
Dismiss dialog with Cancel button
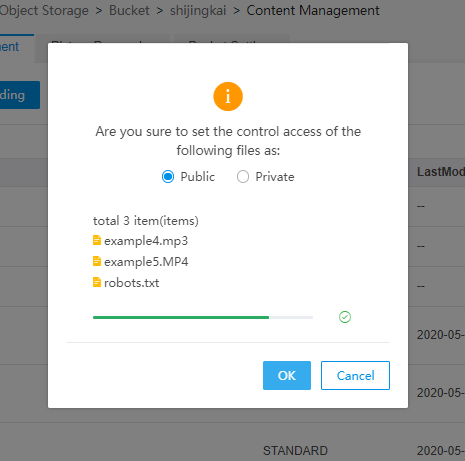pos(355,375)
